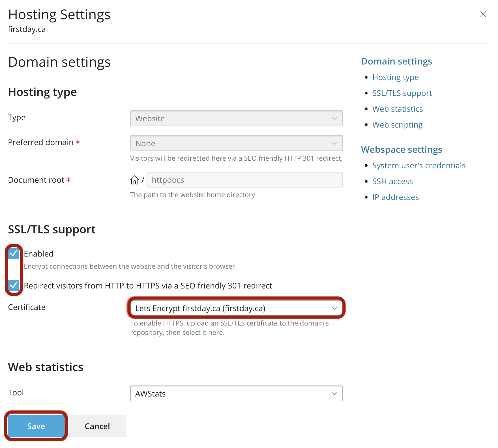Viewport: 498px width, 448px height.
Task: Jump to SSH access section
Action: point(392,181)
